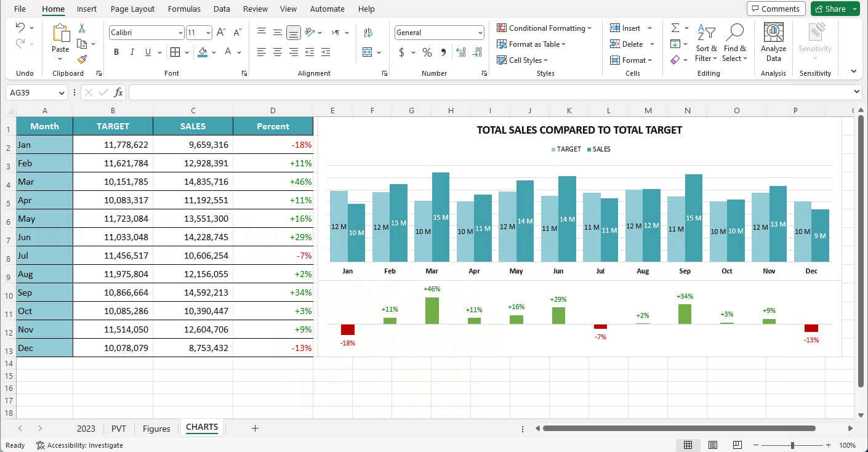
Task: Click the Format Painter brush icon
Action: click(82, 60)
